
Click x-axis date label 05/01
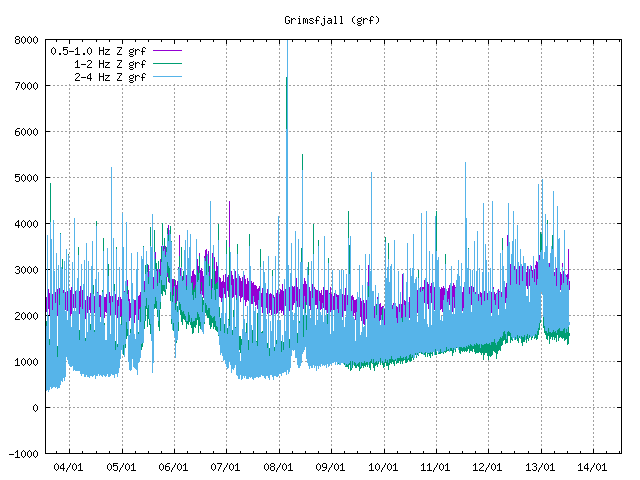(121, 467)
